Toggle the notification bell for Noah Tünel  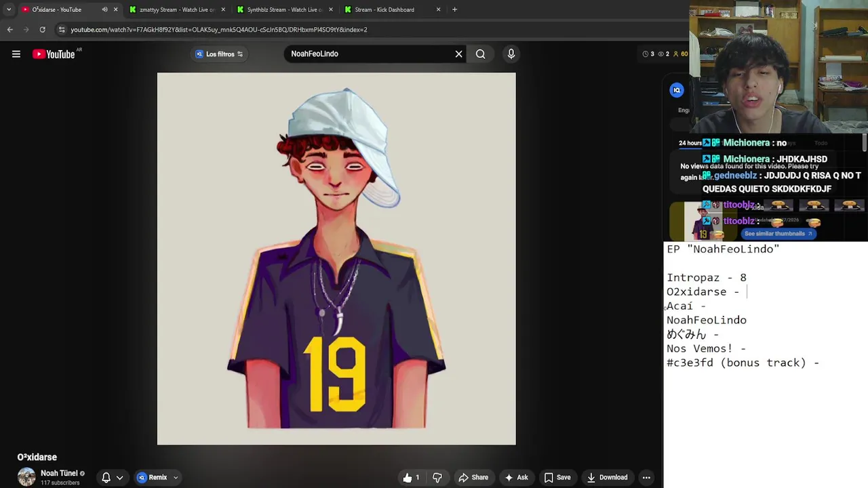click(x=106, y=477)
